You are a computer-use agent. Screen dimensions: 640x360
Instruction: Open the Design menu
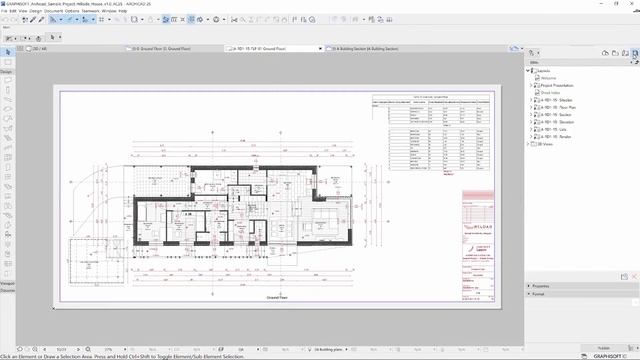click(36, 11)
